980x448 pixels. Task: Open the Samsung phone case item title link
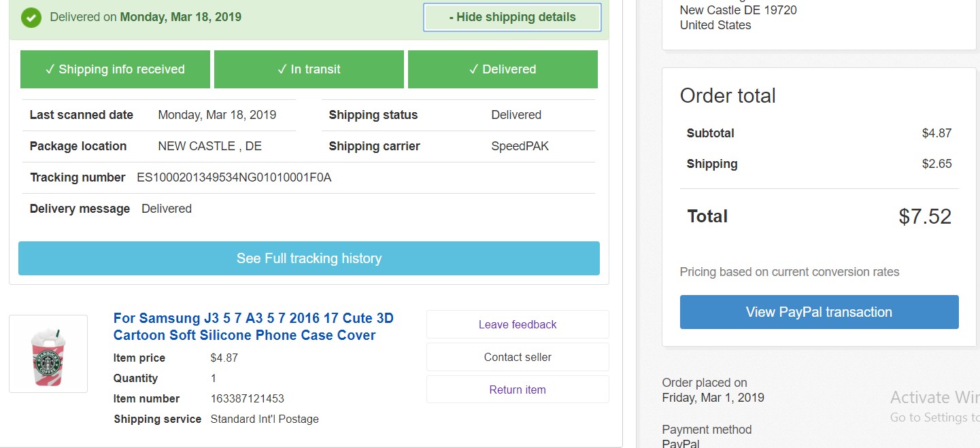tap(253, 326)
